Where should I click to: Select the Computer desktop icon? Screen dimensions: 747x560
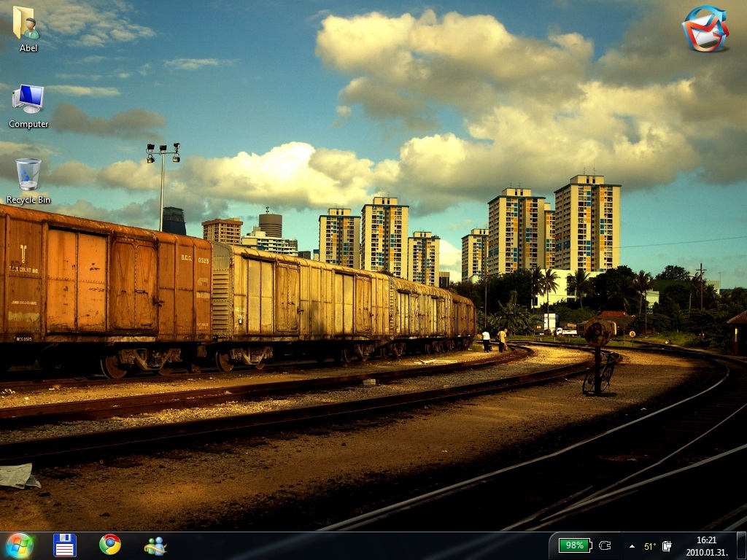click(28, 99)
